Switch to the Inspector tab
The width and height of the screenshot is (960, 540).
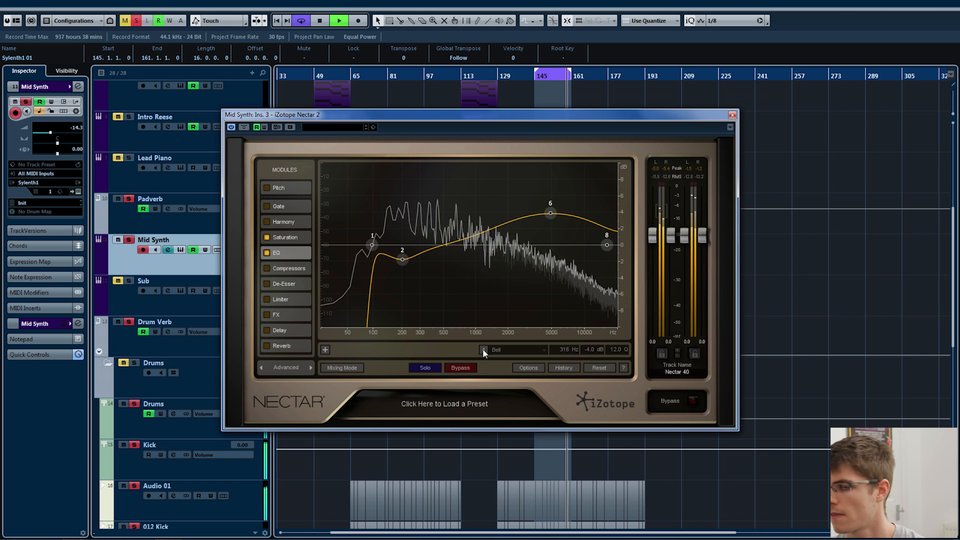click(24, 70)
